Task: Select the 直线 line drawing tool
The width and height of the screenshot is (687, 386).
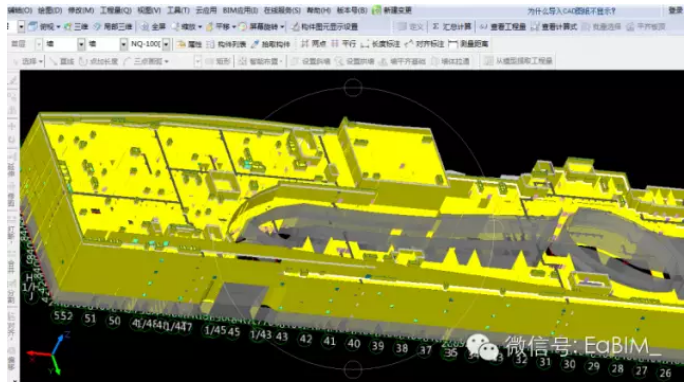Action: 61,61
